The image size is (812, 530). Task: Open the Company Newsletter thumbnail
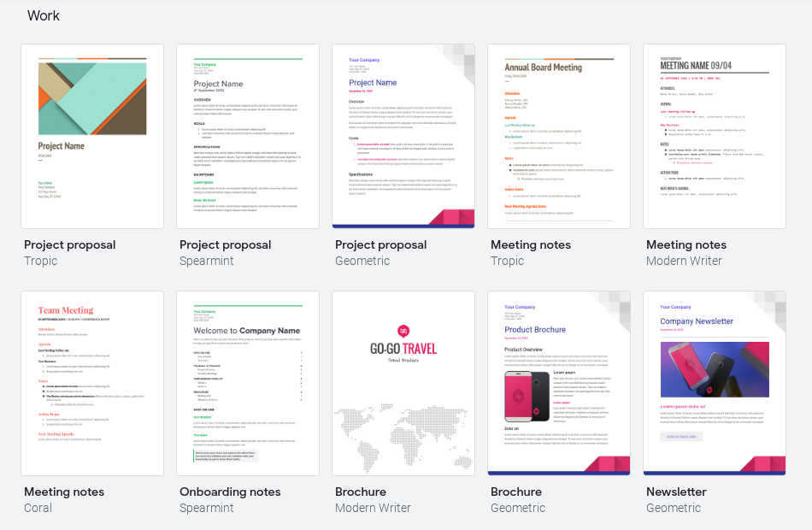(x=715, y=383)
